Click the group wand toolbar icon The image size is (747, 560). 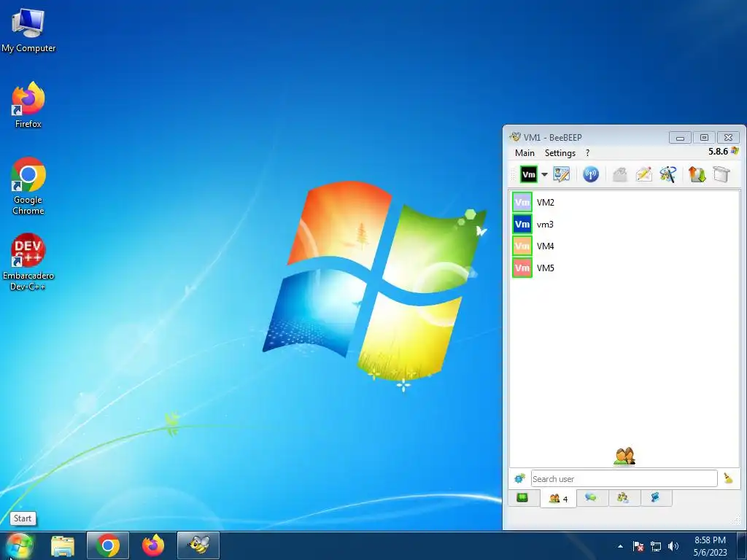coord(668,174)
